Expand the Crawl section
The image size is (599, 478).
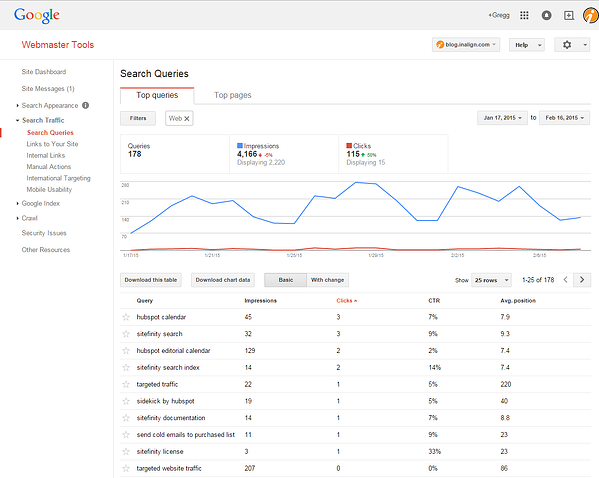point(18,218)
